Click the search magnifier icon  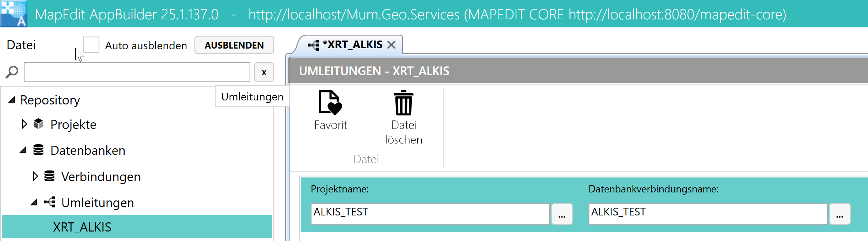pyautogui.click(x=12, y=72)
